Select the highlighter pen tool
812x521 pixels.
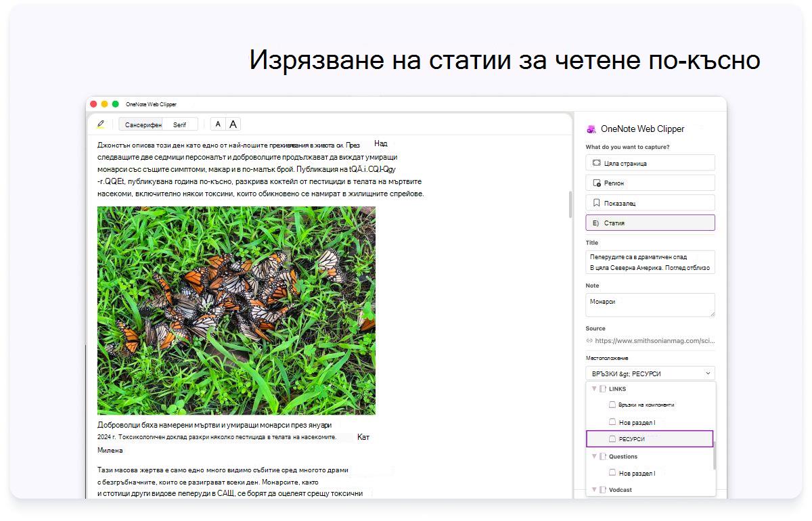point(101,124)
